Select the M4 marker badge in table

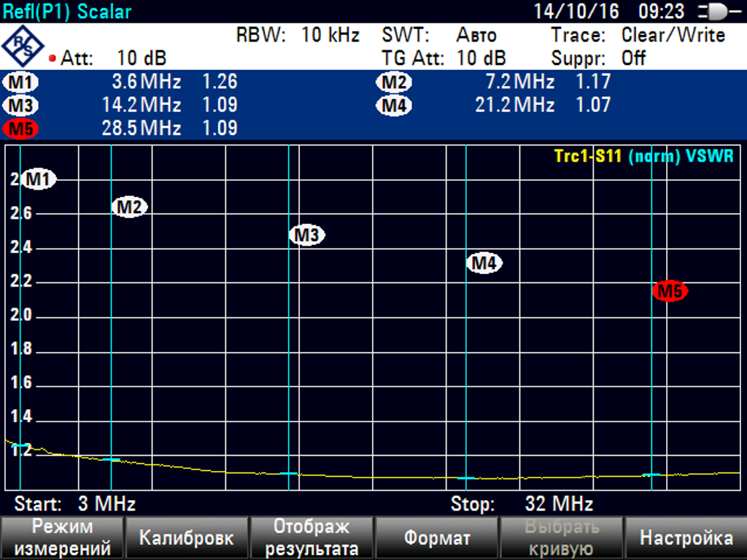click(394, 106)
